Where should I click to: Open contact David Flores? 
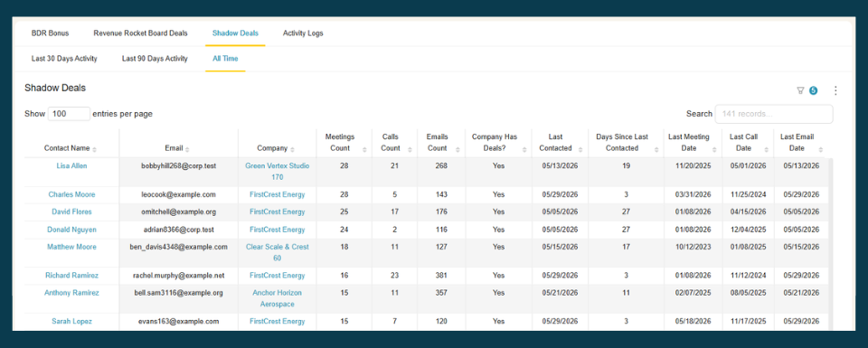tap(71, 212)
